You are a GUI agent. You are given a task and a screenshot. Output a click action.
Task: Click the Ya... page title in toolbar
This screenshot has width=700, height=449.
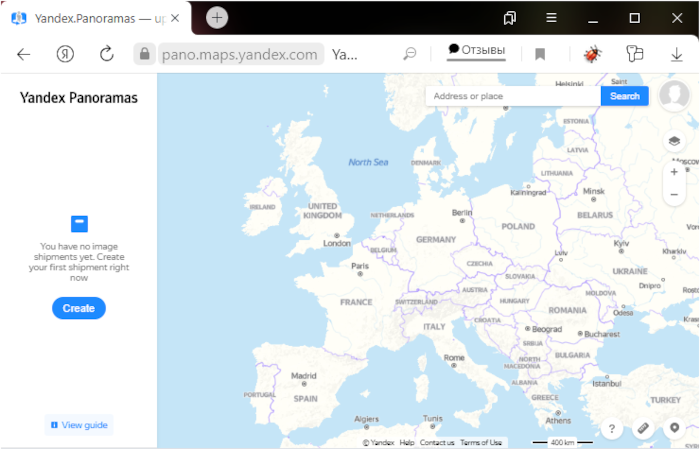[344, 54]
